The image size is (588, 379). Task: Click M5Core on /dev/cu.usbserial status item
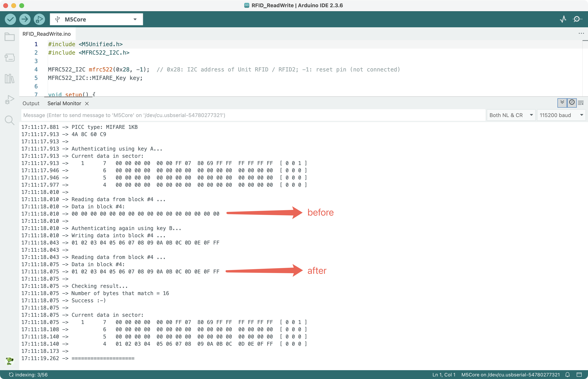(x=510, y=375)
